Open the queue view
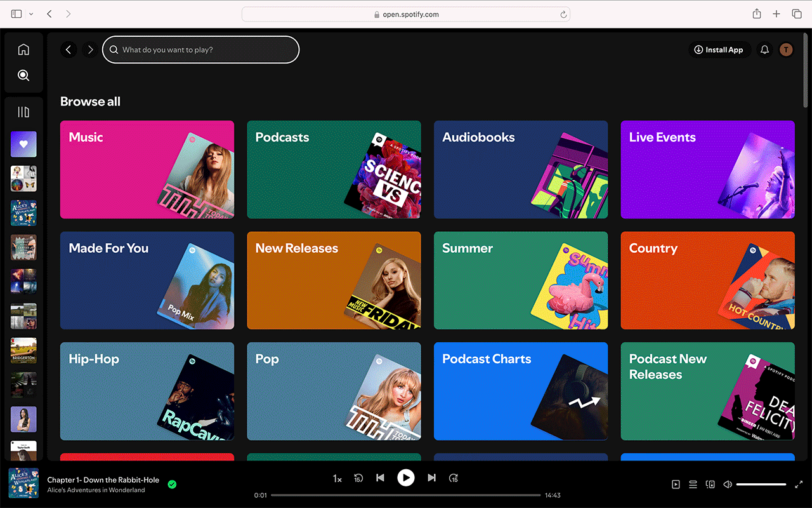 point(693,484)
